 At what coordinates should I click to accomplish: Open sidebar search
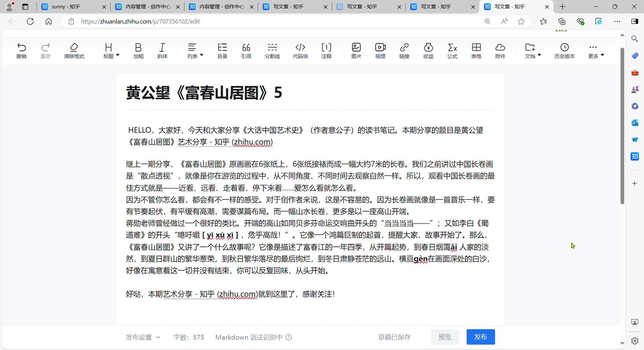click(x=635, y=39)
